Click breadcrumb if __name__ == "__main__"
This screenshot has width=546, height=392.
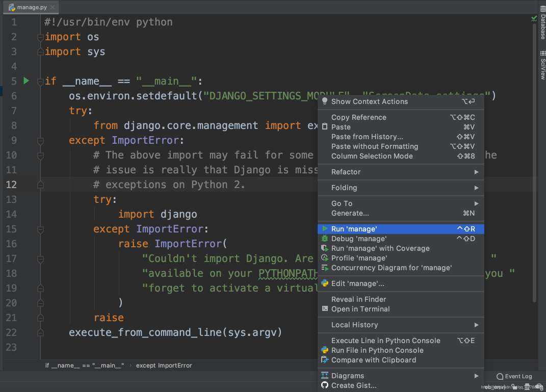[85, 365]
